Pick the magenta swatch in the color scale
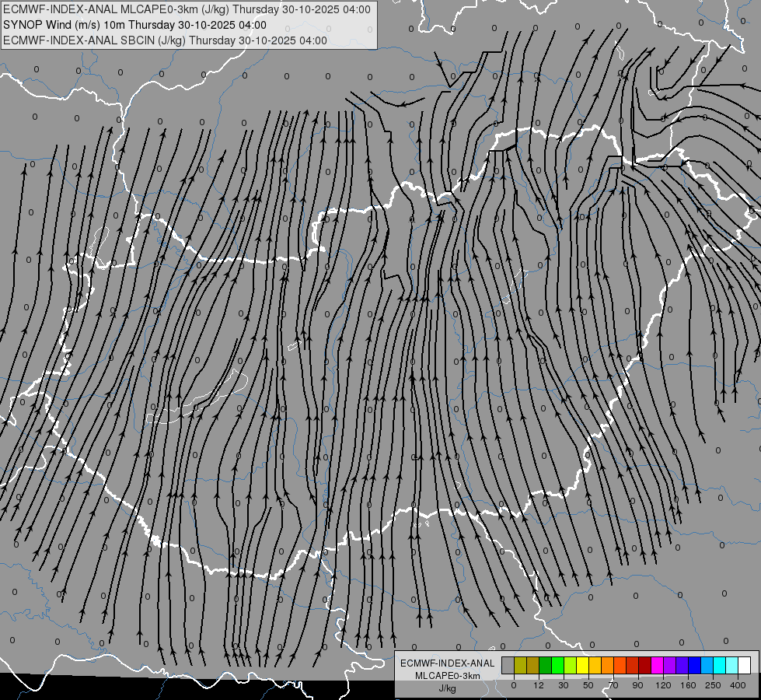 (x=658, y=665)
